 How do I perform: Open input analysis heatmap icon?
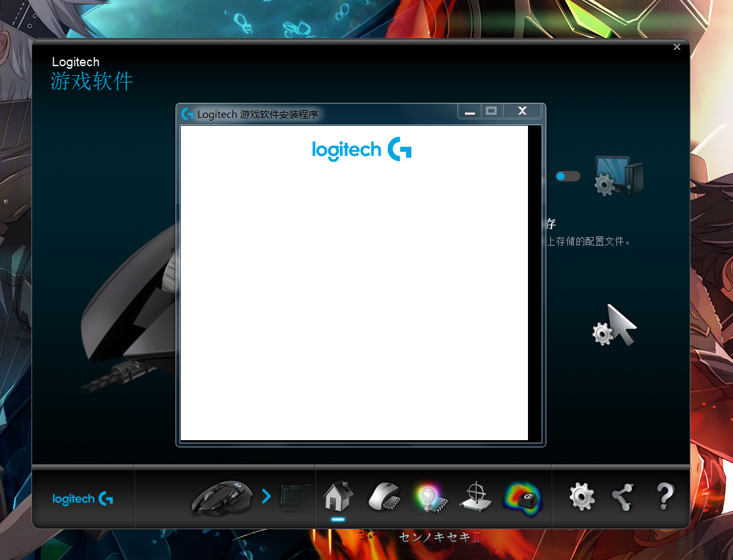click(x=523, y=499)
